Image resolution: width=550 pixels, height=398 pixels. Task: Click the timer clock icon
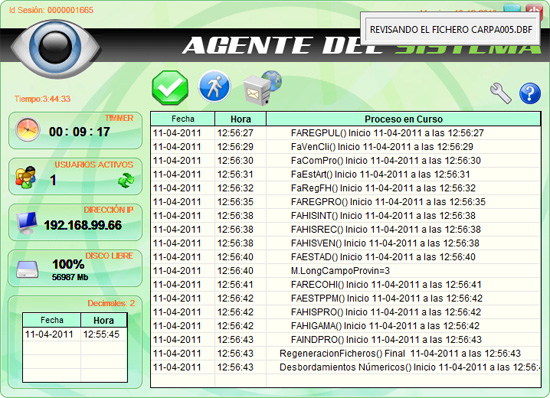click(27, 130)
